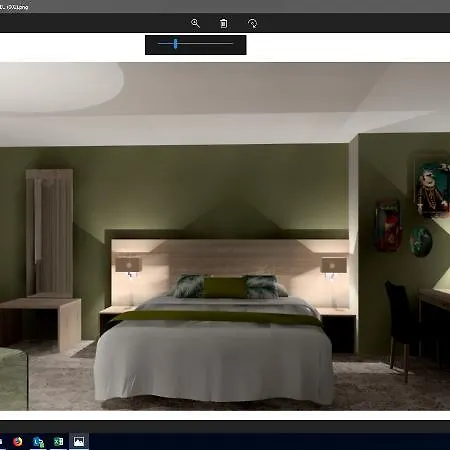Click the left bedside wall lamp in the image
This screenshot has width=450, height=450.
tap(129, 265)
